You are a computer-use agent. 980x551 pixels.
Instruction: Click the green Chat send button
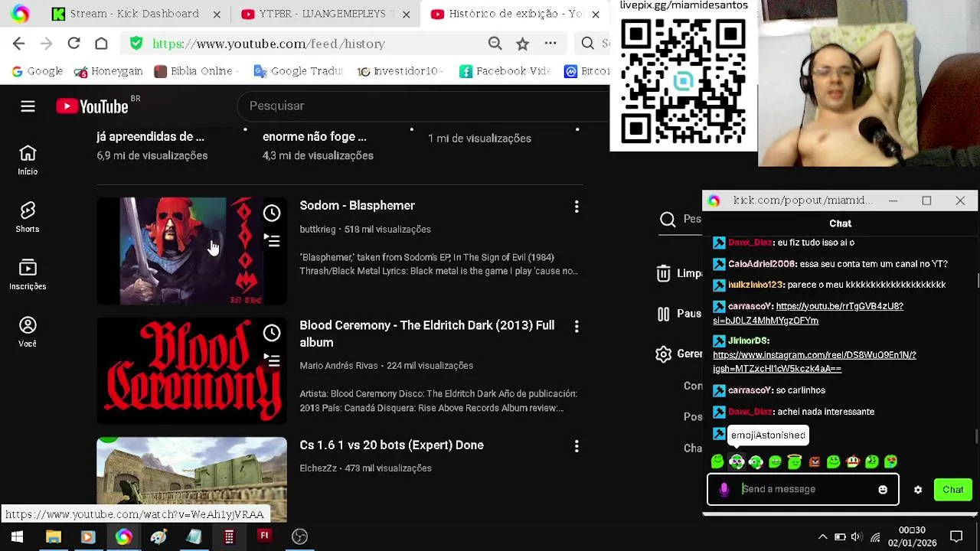(x=953, y=490)
